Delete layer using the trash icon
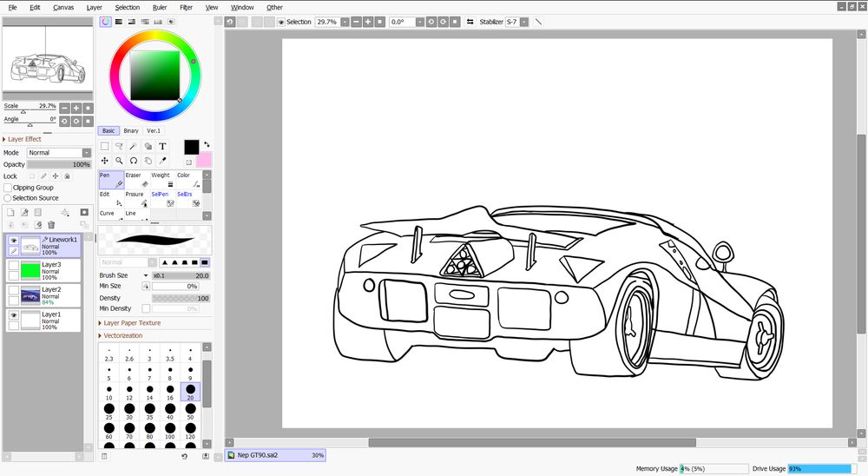Screen dimensions: 868x476 (51, 225)
